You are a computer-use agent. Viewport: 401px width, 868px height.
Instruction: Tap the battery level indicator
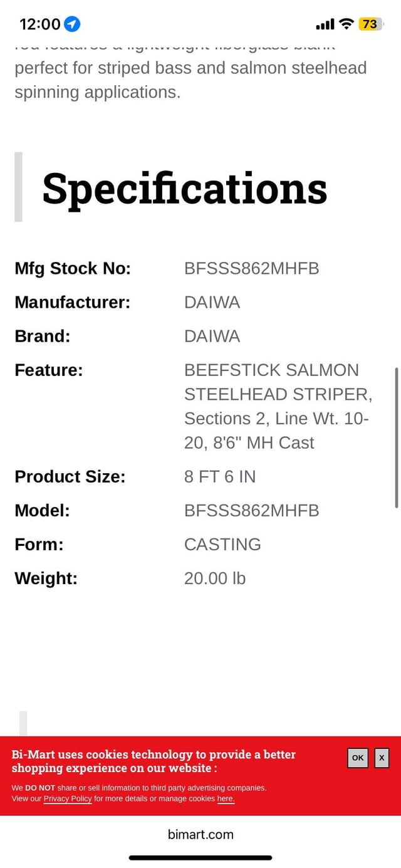[370, 24]
